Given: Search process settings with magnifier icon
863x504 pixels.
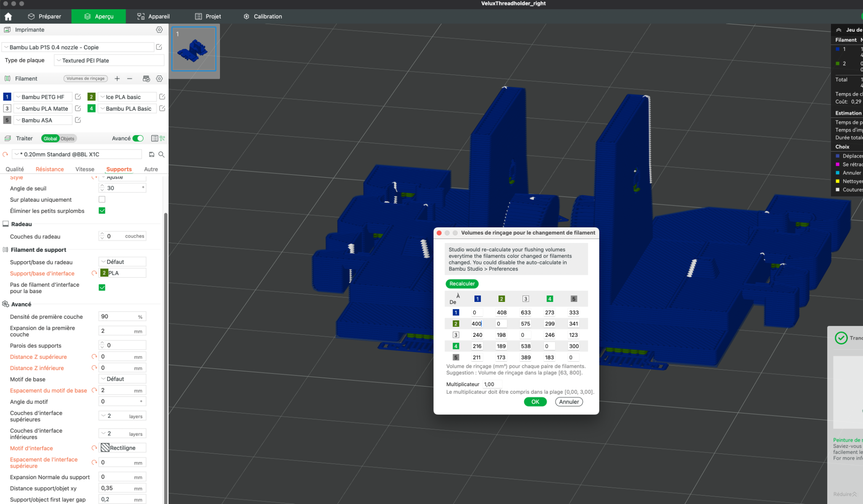Looking at the screenshot, I should [x=161, y=155].
